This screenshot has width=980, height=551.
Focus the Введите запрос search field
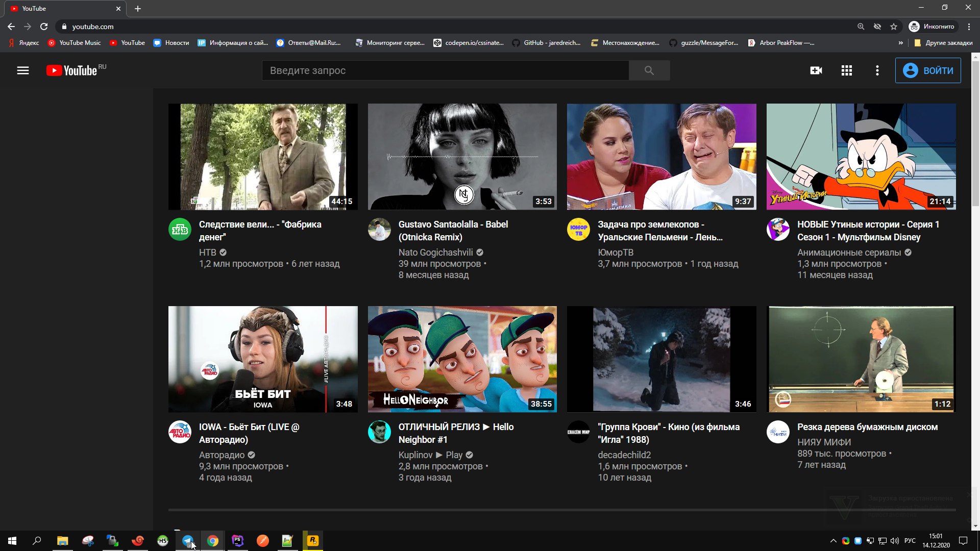(x=446, y=70)
